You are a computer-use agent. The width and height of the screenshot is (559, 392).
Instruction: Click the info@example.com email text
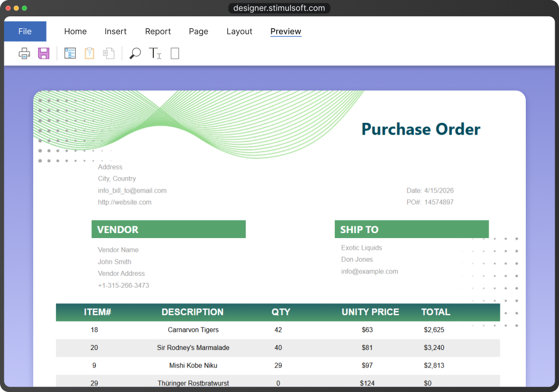pyautogui.click(x=369, y=271)
